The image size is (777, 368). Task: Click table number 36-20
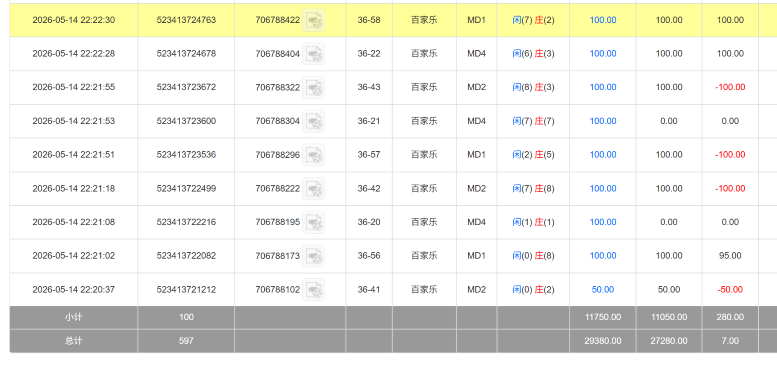pyautogui.click(x=369, y=222)
